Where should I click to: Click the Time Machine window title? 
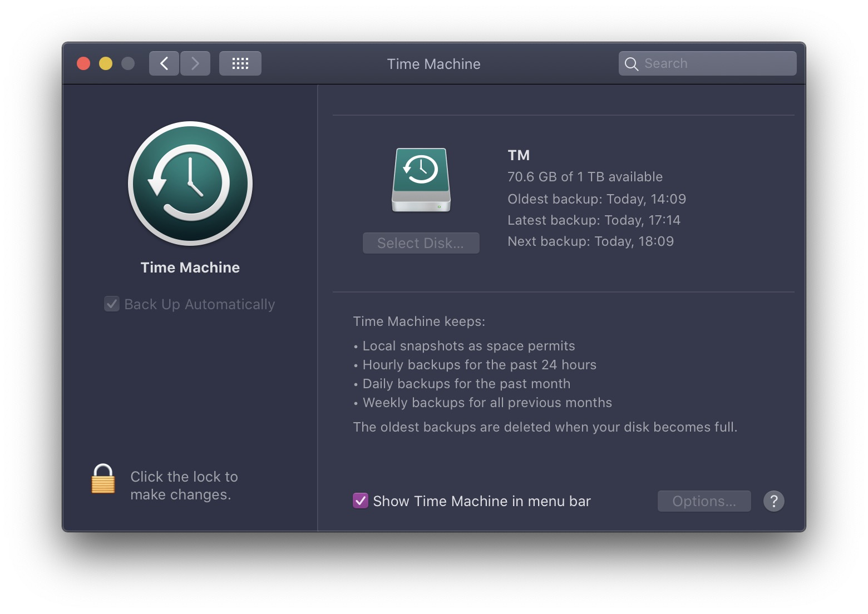coord(434,64)
